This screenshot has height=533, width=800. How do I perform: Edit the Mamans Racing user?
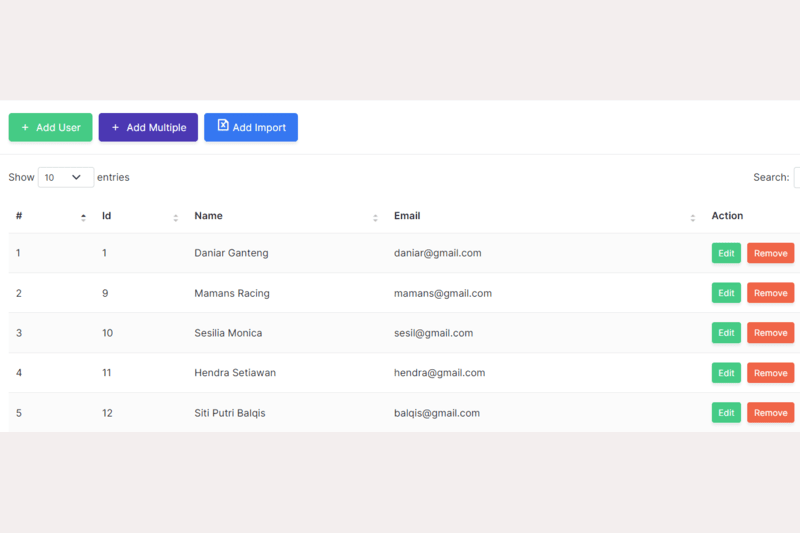[x=726, y=293]
